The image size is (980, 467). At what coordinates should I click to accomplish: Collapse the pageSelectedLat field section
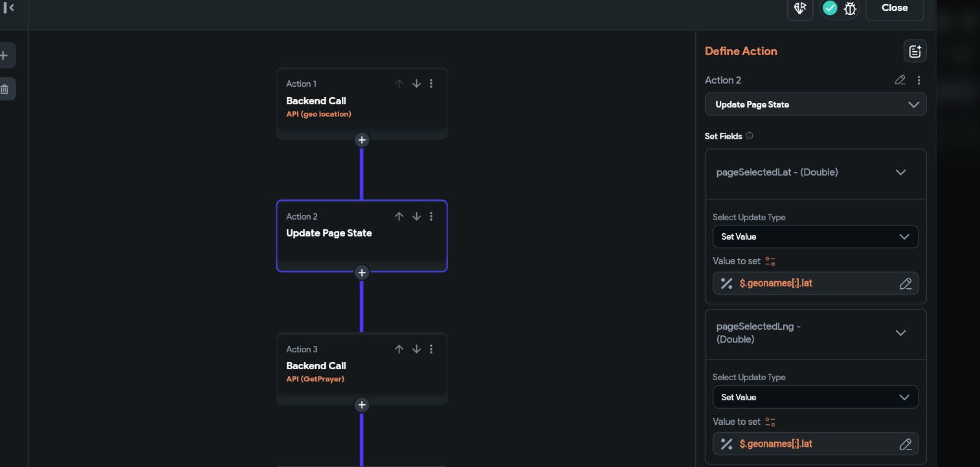tap(900, 172)
